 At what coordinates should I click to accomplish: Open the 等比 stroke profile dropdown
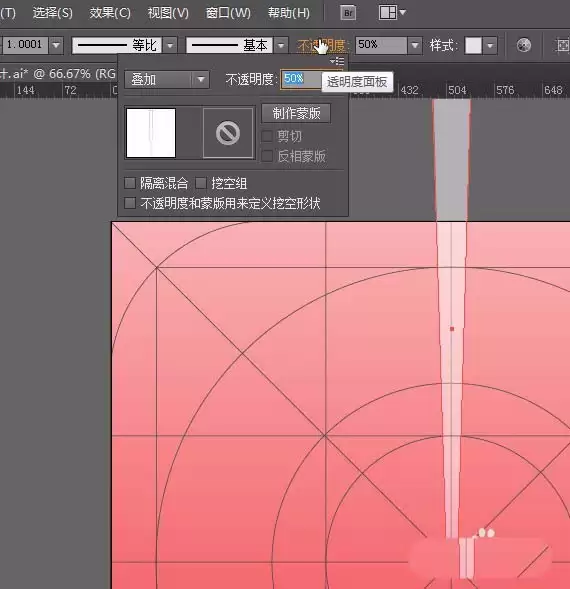[170, 45]
